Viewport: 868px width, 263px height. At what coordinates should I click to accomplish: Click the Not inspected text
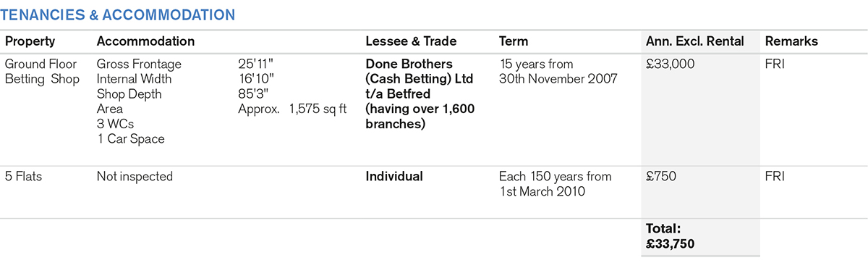click(x=135, y=176)
